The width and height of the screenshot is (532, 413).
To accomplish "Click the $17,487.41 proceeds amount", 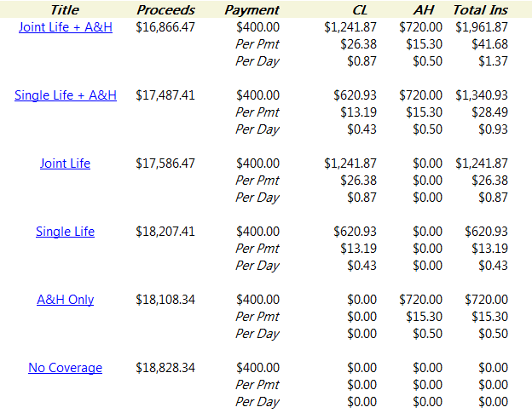I will pos(165,95).
